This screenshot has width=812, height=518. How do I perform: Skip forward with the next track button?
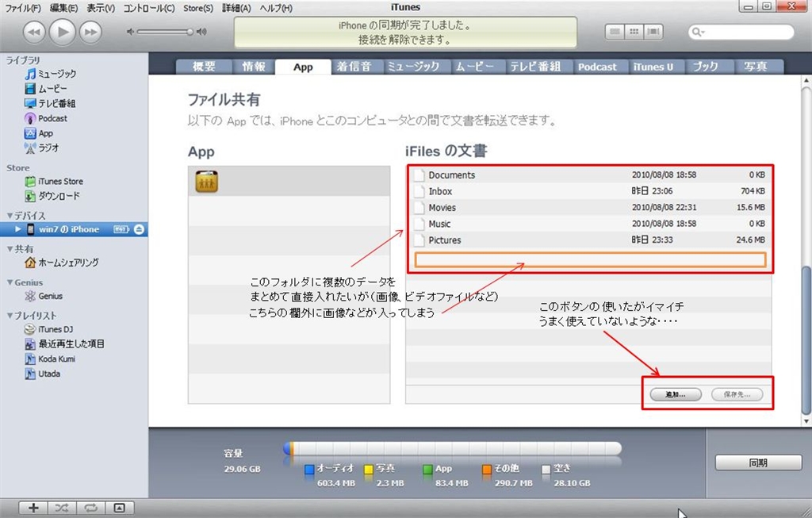point(90,32)
